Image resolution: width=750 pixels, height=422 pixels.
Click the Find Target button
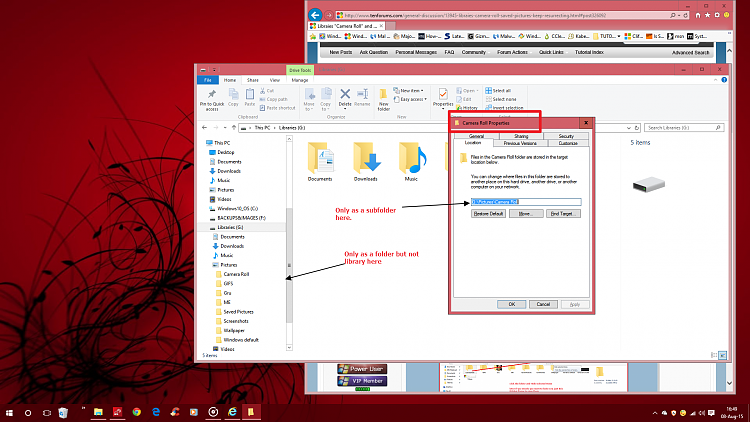(x=559, y=213)
